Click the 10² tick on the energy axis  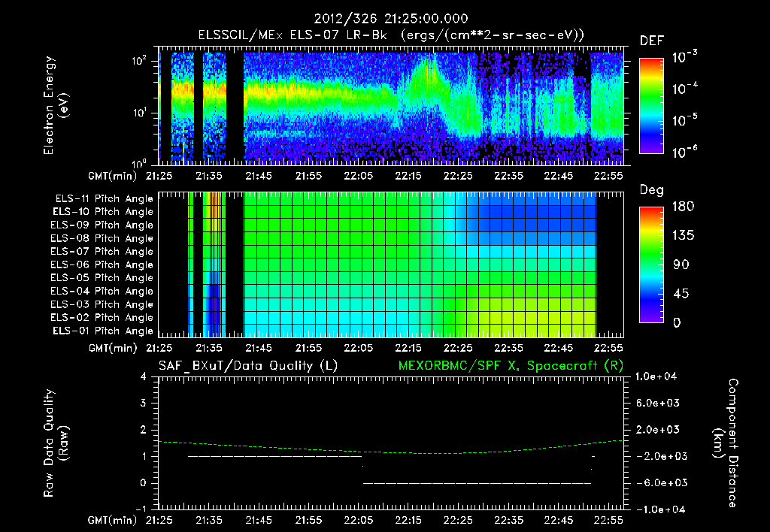(x=139, y=61)
